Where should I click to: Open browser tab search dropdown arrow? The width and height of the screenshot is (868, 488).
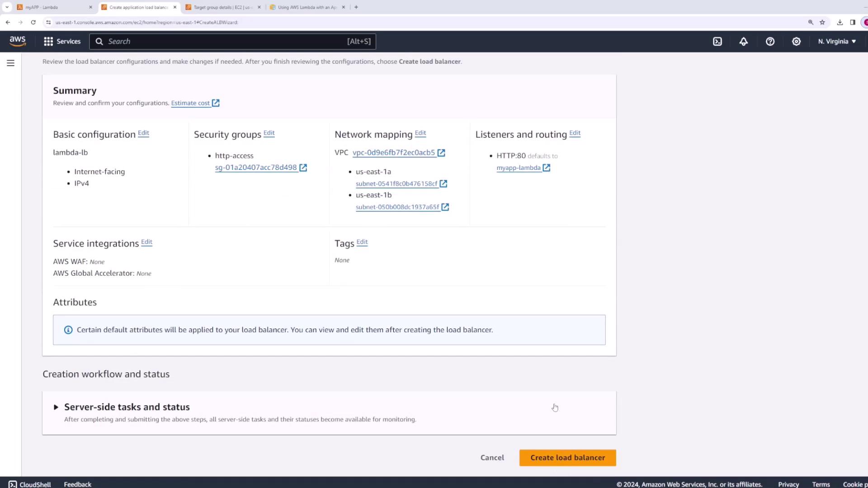click(x=7, y=7)
